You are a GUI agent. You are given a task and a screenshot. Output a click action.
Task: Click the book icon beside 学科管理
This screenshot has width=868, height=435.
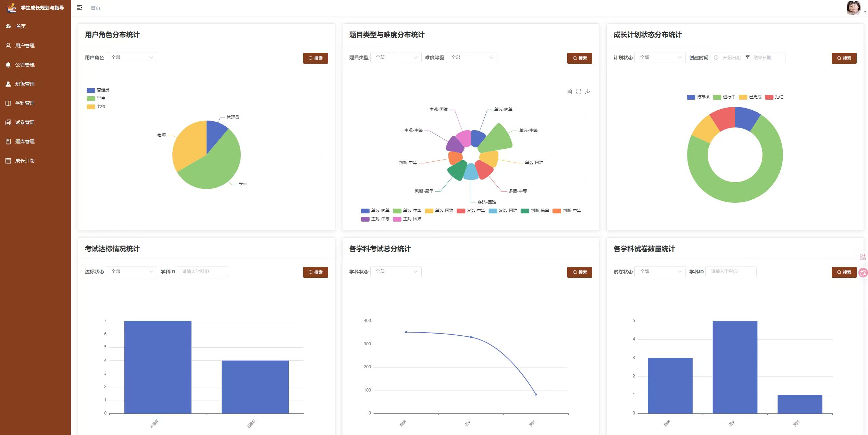pos(8,103)
